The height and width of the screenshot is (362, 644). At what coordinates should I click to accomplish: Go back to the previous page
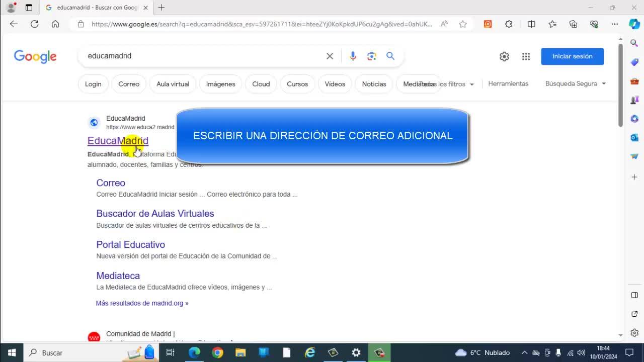click(14, 24)
